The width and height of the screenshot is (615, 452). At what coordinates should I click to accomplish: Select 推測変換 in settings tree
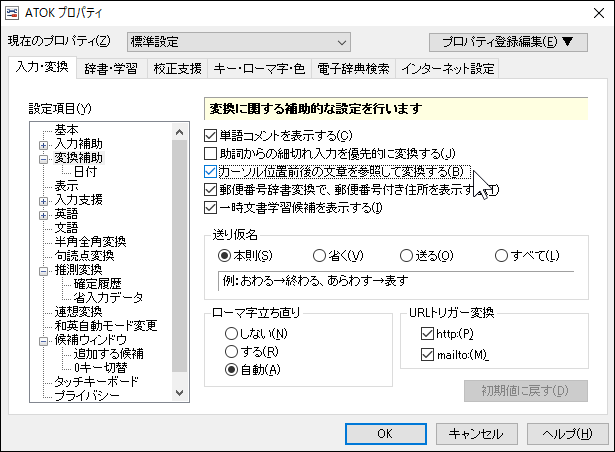coord(78,270)
